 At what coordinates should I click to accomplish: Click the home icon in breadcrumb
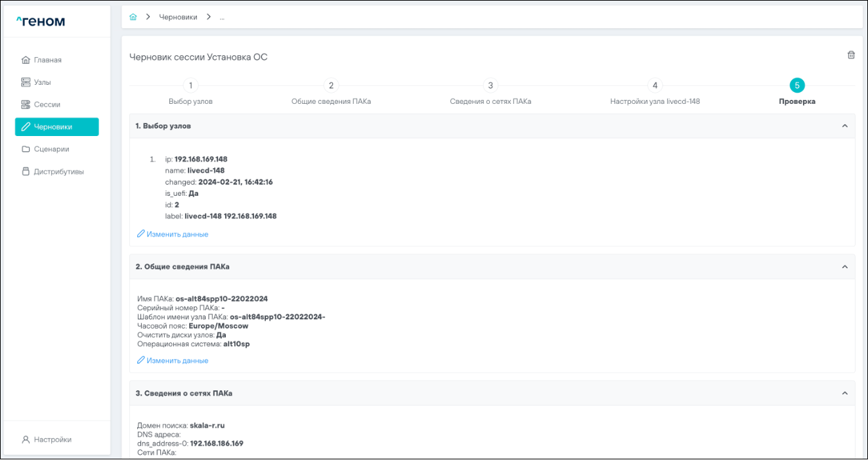tap(133, 17)
